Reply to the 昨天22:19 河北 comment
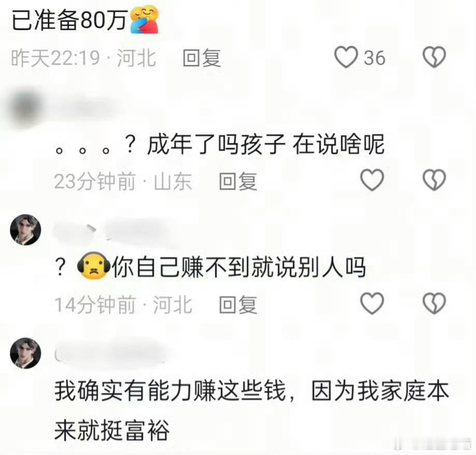Viewport: 476px width, 455px height. coord(202,58)
